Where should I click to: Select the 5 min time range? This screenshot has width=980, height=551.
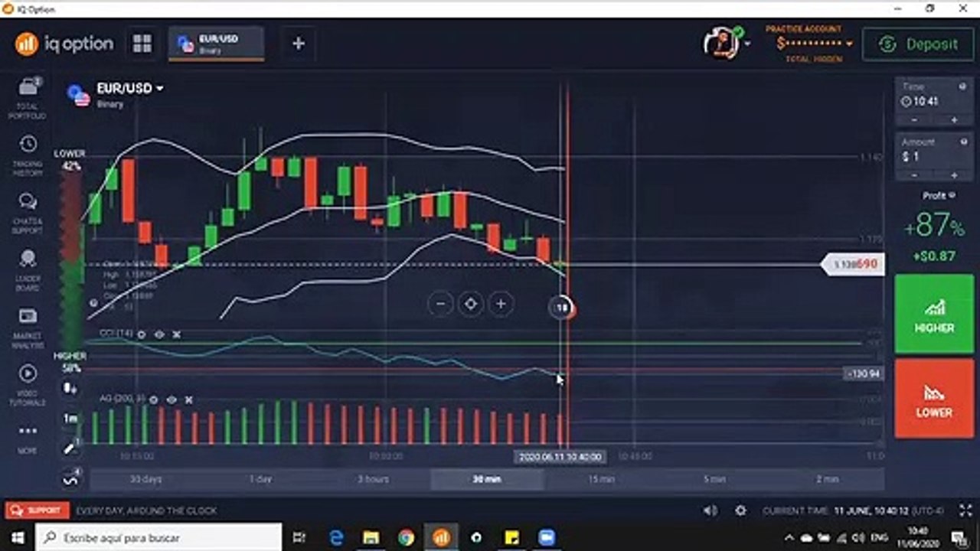pos(714,479)
